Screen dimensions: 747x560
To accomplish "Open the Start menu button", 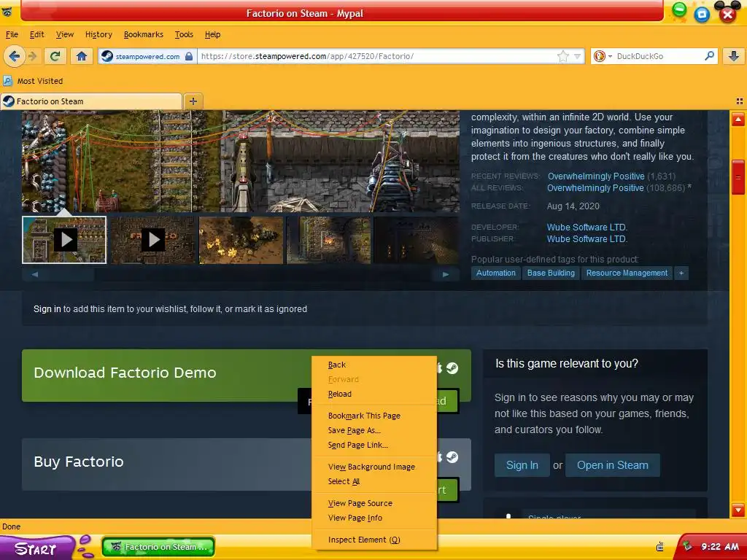I will (x=36, y=548).
